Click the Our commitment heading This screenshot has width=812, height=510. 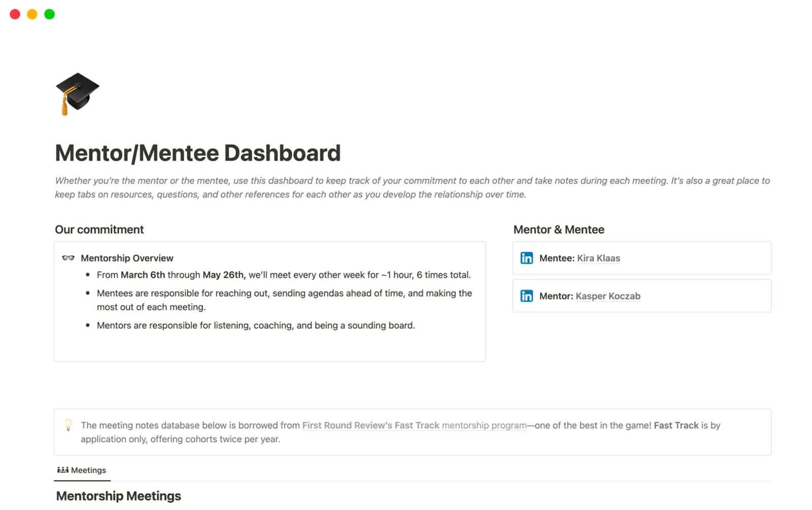click(99, 229)
